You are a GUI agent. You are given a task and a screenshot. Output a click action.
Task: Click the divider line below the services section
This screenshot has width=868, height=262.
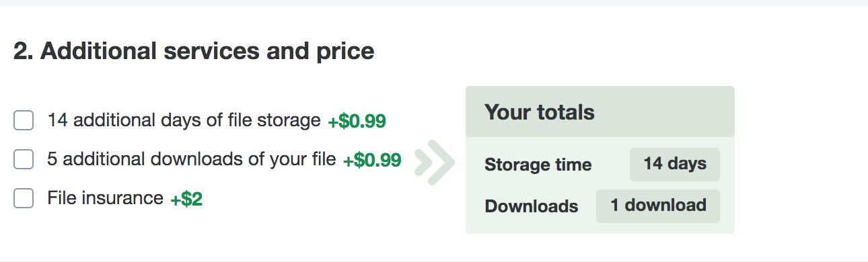click(434, 261)
